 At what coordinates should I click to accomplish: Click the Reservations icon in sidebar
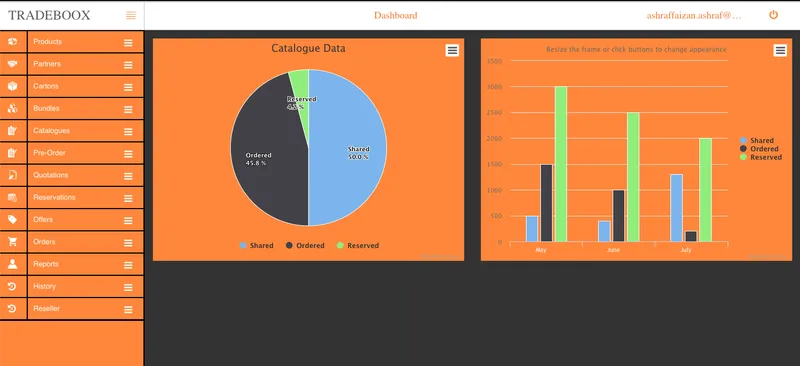(x=13, y=197)
